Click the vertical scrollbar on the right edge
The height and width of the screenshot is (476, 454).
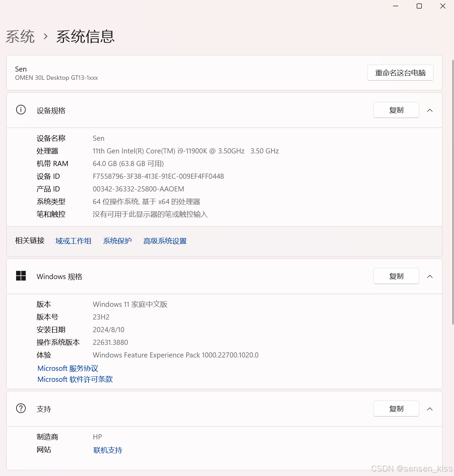453,192
